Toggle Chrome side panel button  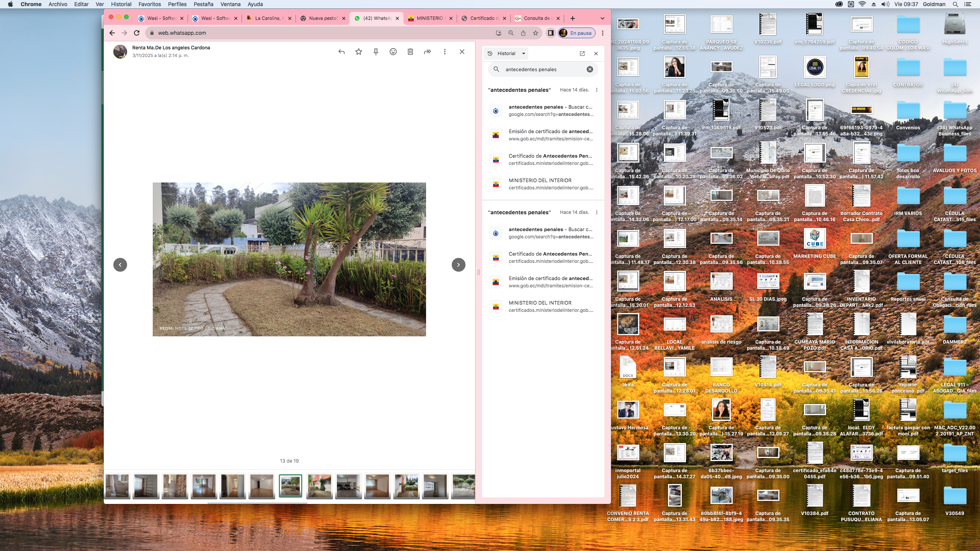pos(550,33)
